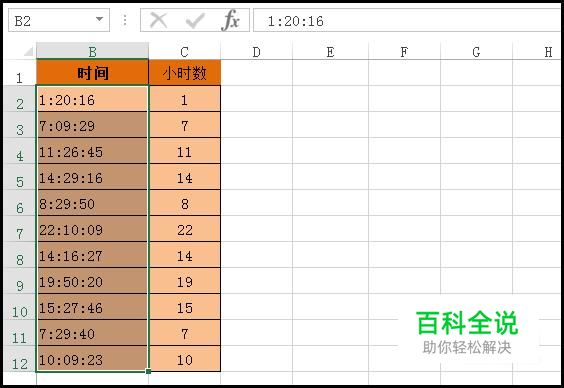Click hours cell with value 8
This screenshot has height=388, width=564.
coord(185,203)
